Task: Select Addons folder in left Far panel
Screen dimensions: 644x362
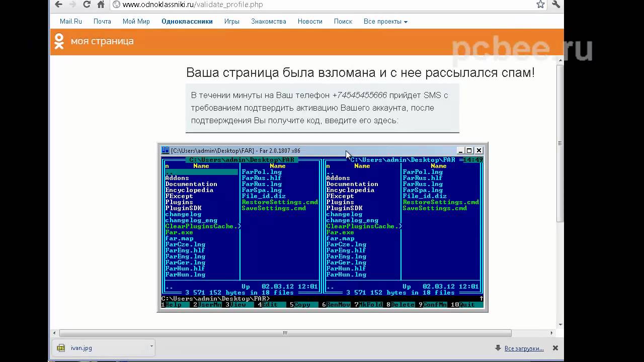Action: 177,178
